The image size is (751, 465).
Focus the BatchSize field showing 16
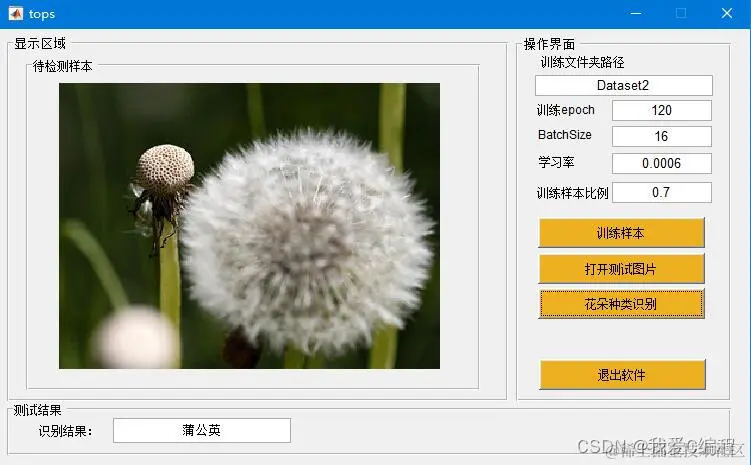click(661, 136)
